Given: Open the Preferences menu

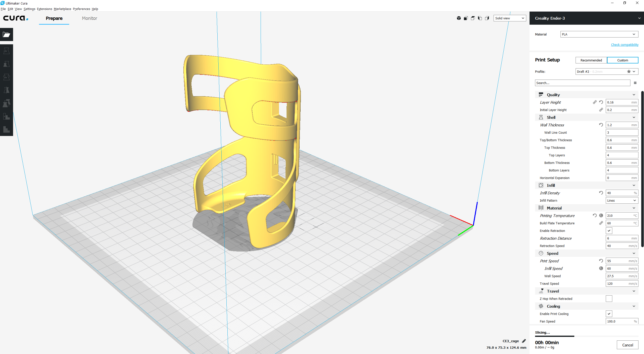Looking at the screenshot, I should (x=82, y=9).
